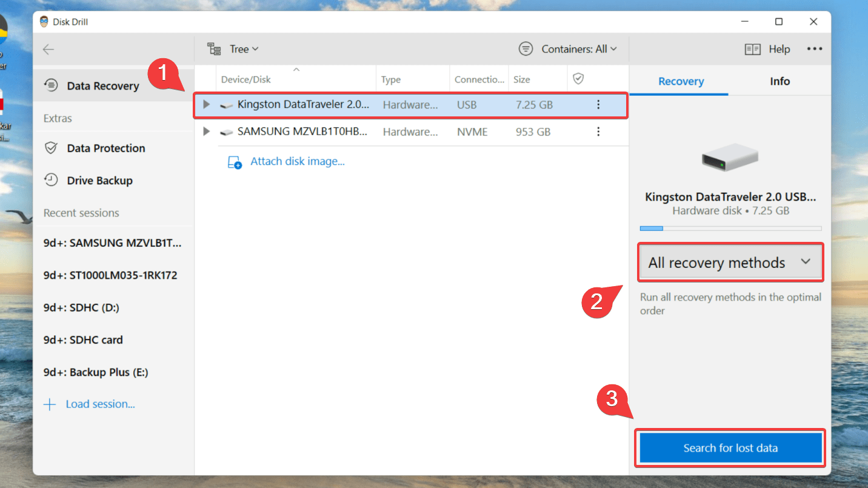
Task: Click the USB connection cell
Action: pyautogui.click(x=467, y=105)
